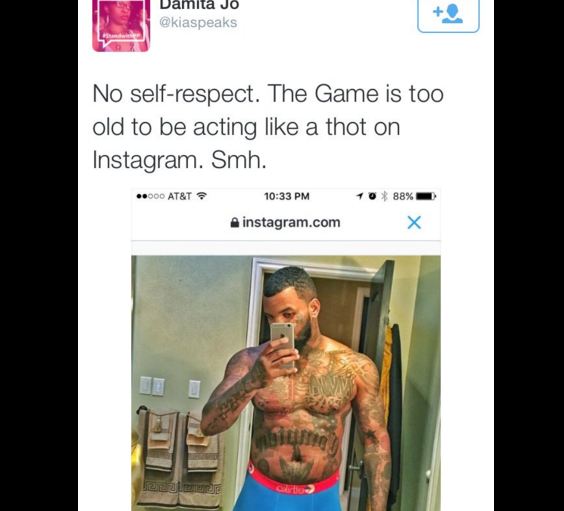Click the follow user button

click(448, 14)
